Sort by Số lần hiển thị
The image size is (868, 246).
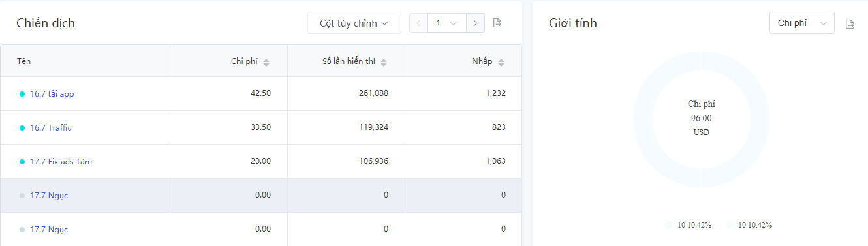click(x=384, y=62)
